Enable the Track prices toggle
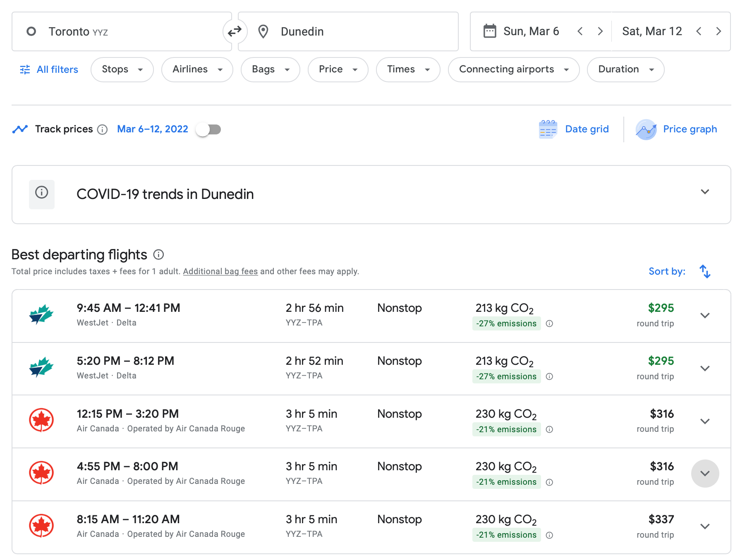The height and width of the screenshot is (560, 752). coord(209,129)
